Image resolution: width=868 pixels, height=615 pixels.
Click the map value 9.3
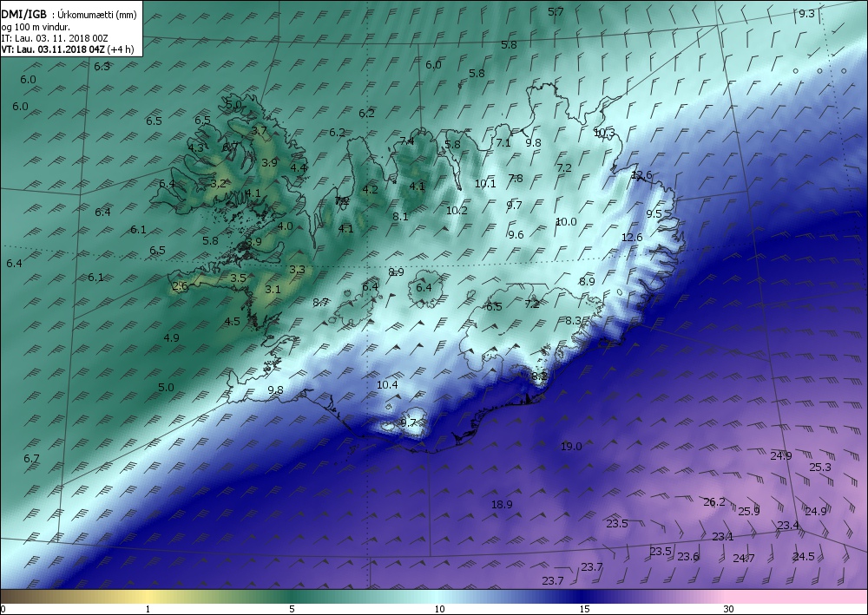[806, 14]
